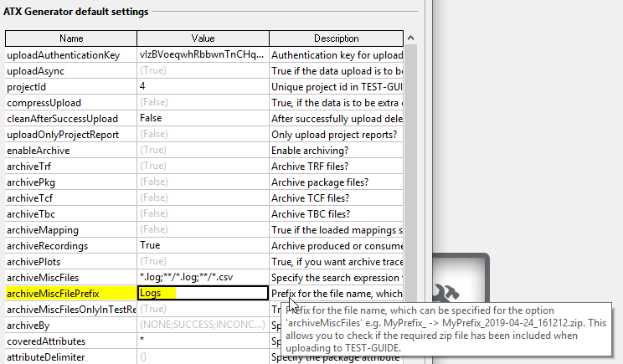The image size is (623, 364).
Task: Click 'Archive TRF files?' description
Action: point(336,166)
